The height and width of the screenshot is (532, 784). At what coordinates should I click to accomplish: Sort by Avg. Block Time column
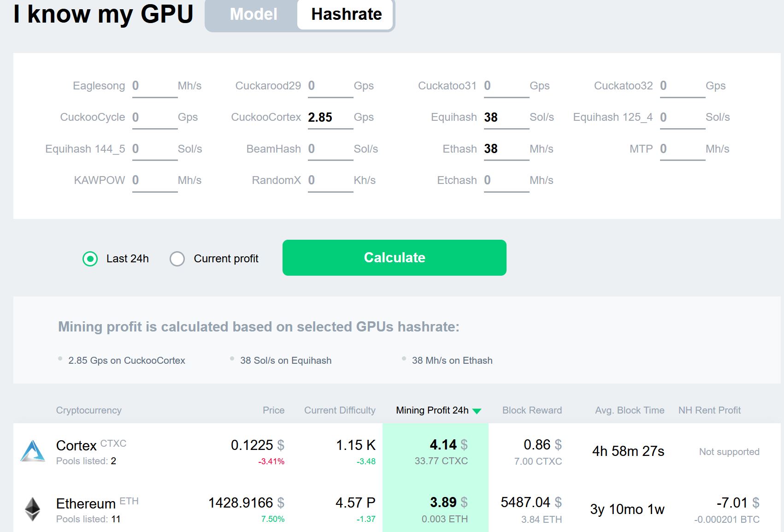(630, 410)
